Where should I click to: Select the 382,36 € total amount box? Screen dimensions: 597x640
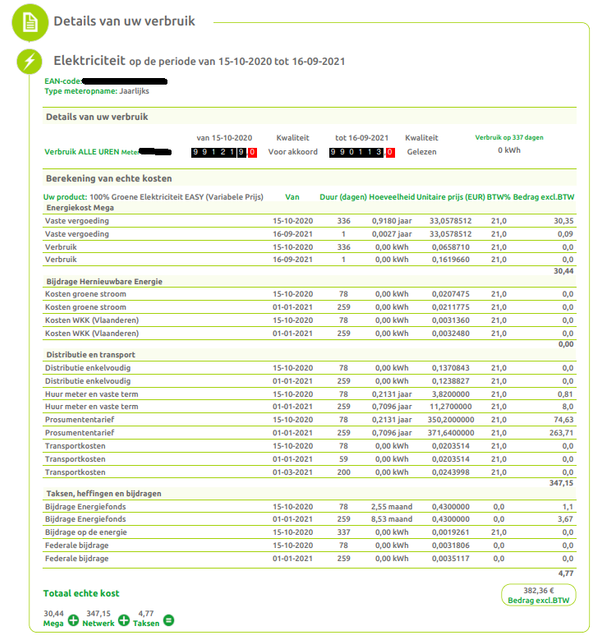click(x=538, y=595)
